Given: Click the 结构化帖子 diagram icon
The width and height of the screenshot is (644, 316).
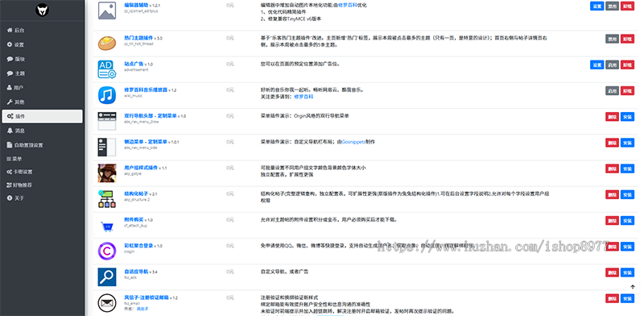Looking at the screenshot, I should pos(107,199).
